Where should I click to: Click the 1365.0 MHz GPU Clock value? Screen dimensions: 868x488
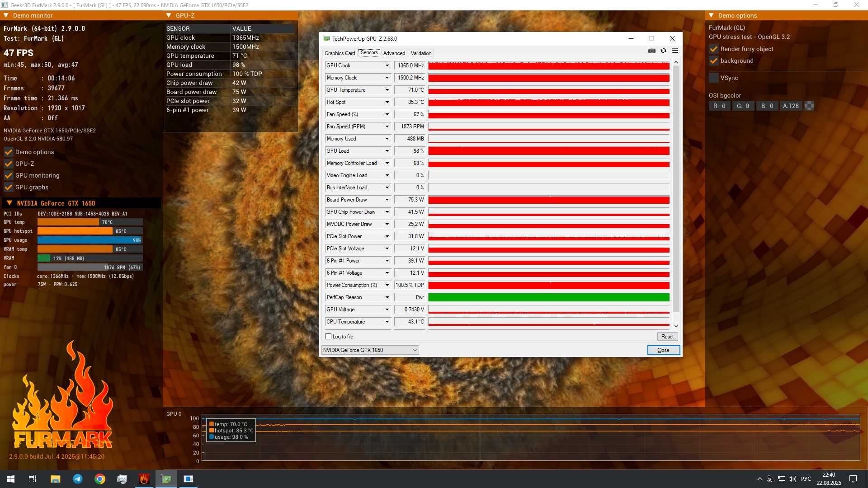(x=410, y=66)
